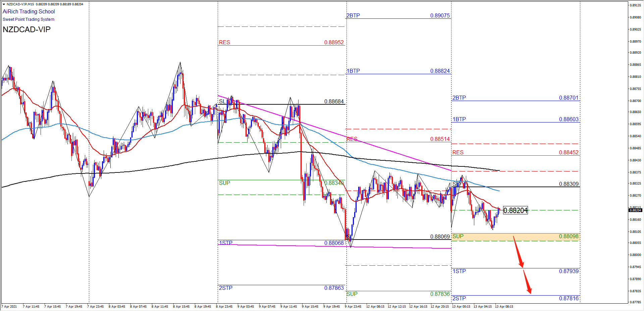Select the RES label beside 0.88952
644x311 pixels.
[x=224, y=42]
